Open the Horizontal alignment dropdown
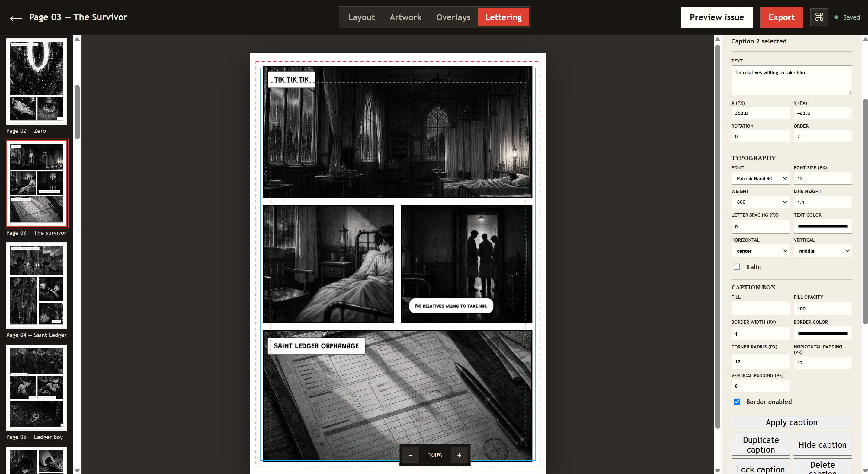The width and height of the screenshot is (868, 474). coord(760,250)
